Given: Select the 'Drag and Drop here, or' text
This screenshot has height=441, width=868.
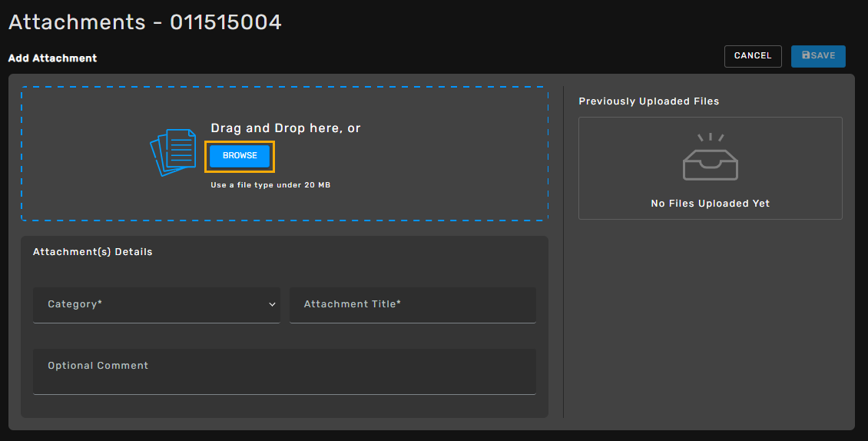Looking at the screenshot, I should click(286, 128).
